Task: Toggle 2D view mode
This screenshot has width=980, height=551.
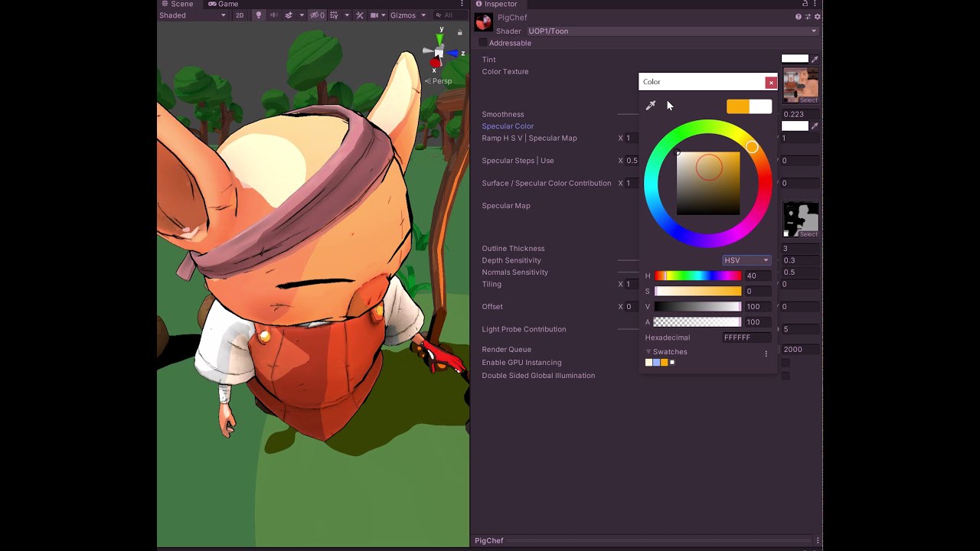Action: [240, 15]
